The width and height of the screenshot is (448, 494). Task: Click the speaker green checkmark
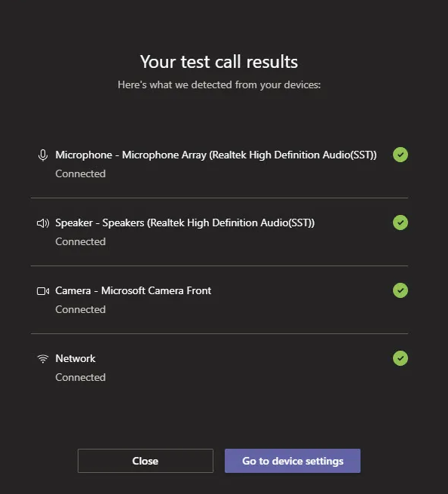400,222
